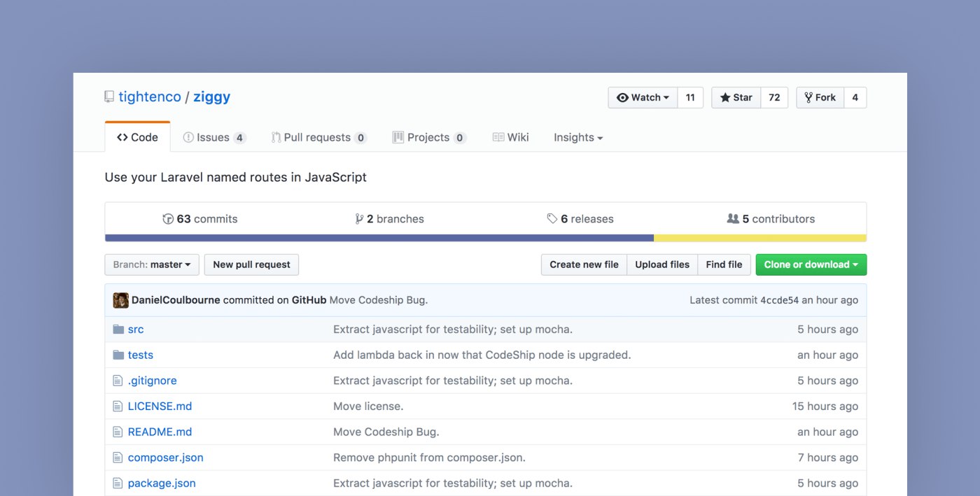Open the src folder

(136, 330)
